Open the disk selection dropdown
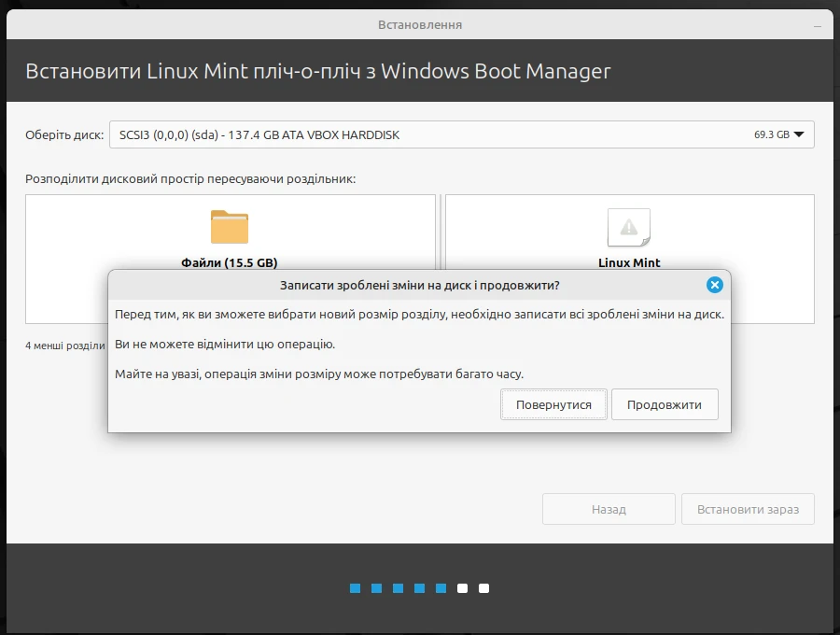 [x=462, y=134]
